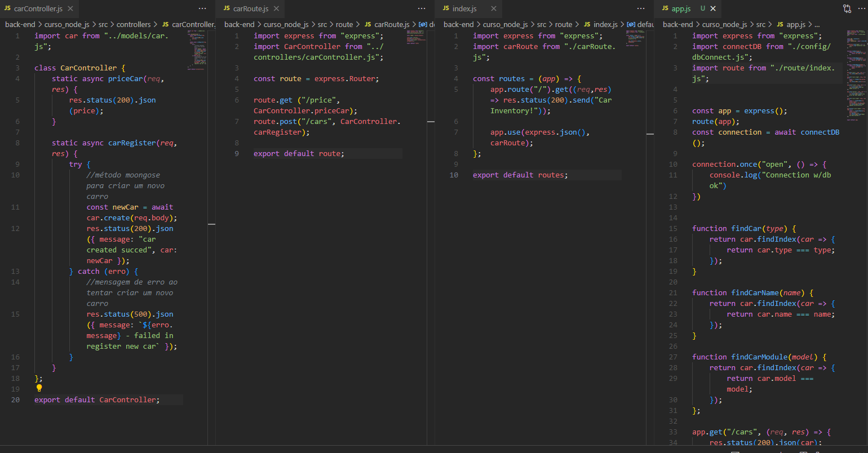Click 'catch (erro) {' line in carController.js
868x453 pixels.
(x=104, y=271)
